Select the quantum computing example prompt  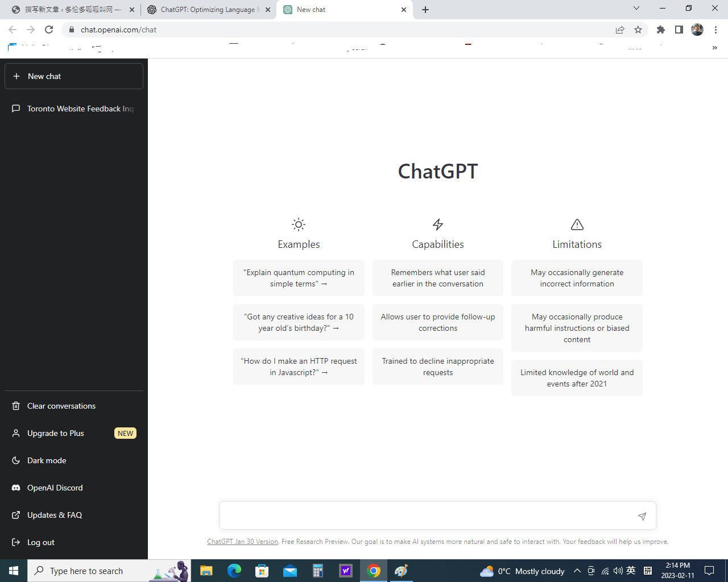(299, 278)
